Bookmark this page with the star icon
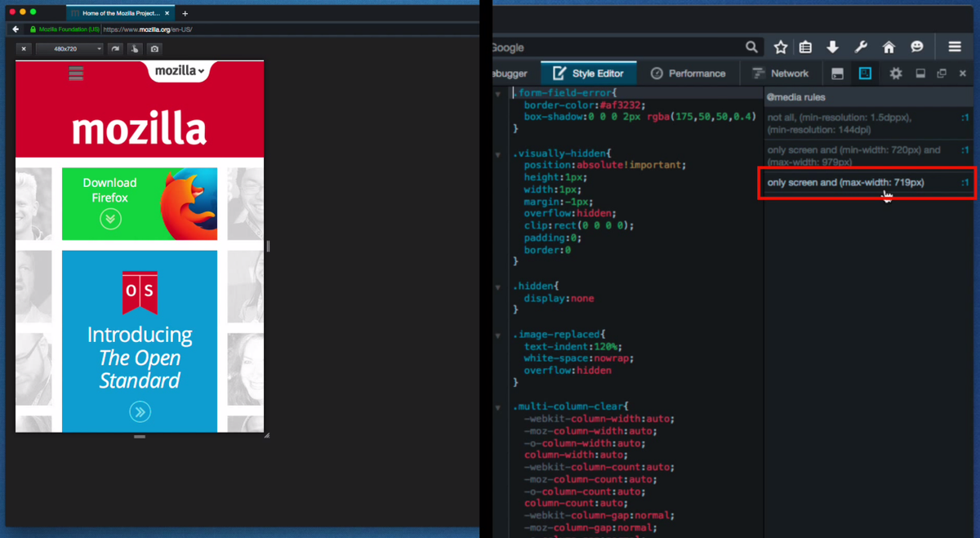The height and width of the screenshot is (538, 980). tap(781, 47)
